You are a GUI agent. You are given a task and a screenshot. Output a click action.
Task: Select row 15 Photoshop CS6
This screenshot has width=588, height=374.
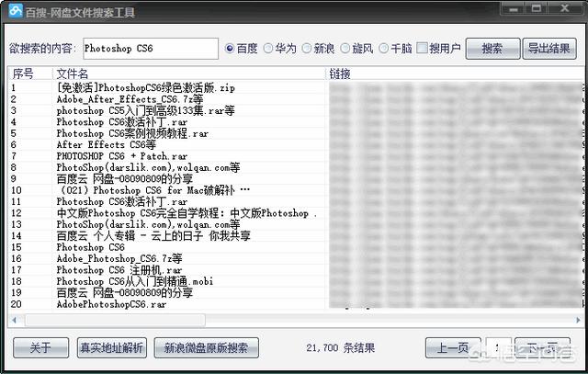coord(296,247)
